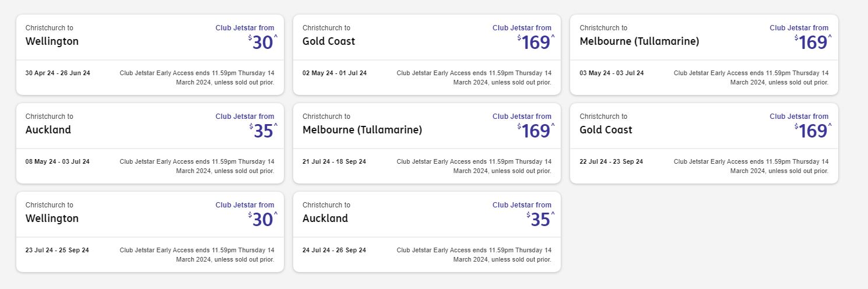868x289 pixels.
Task: Select Melbourne (Tullamarine) fare from 21 Jul 24
Action: point(362,130)
